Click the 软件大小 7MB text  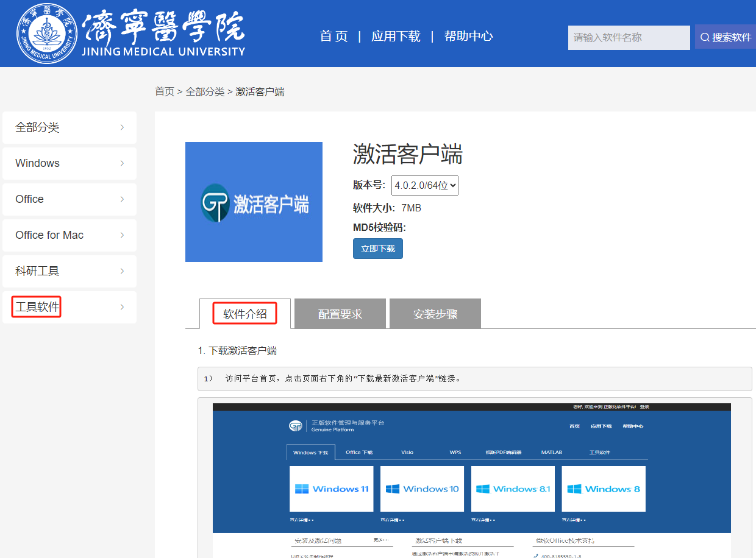(387, 208)
